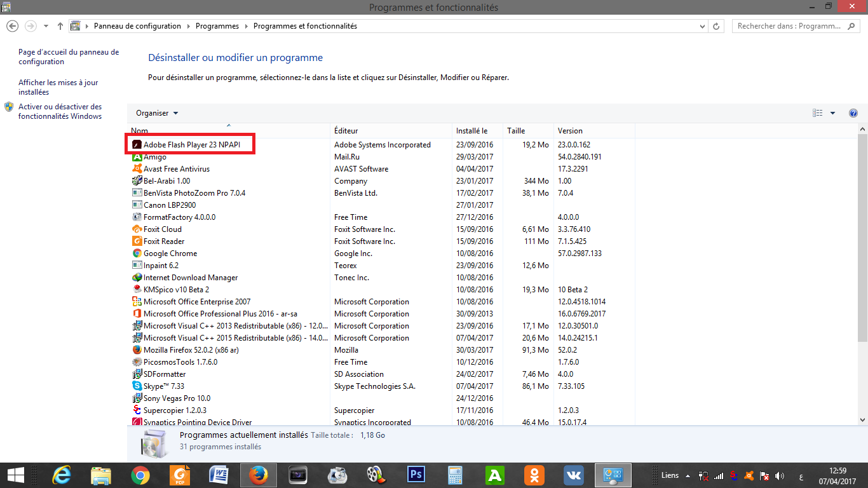The width and height of the screenshot is (868, 488).
Task: Open Activer ou désactiver des fonctionnalités Windows
Action: (60, 111)
